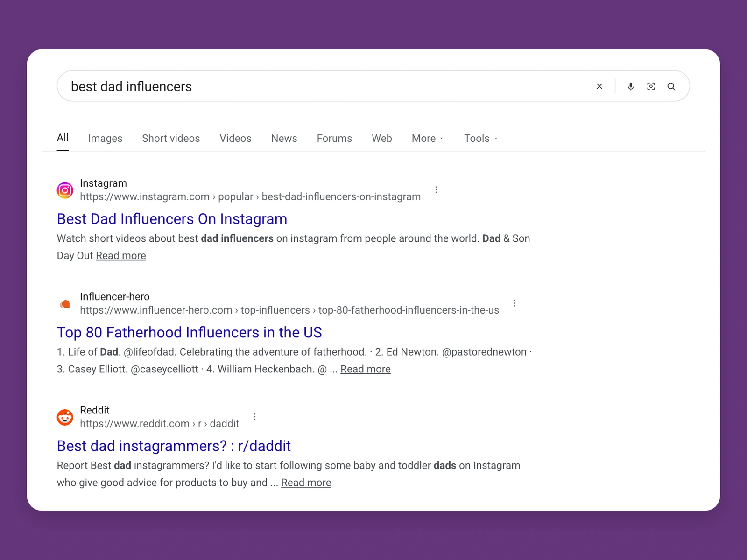Switch to Short videos tab
The image size is (747, 560).
(171, 139)
